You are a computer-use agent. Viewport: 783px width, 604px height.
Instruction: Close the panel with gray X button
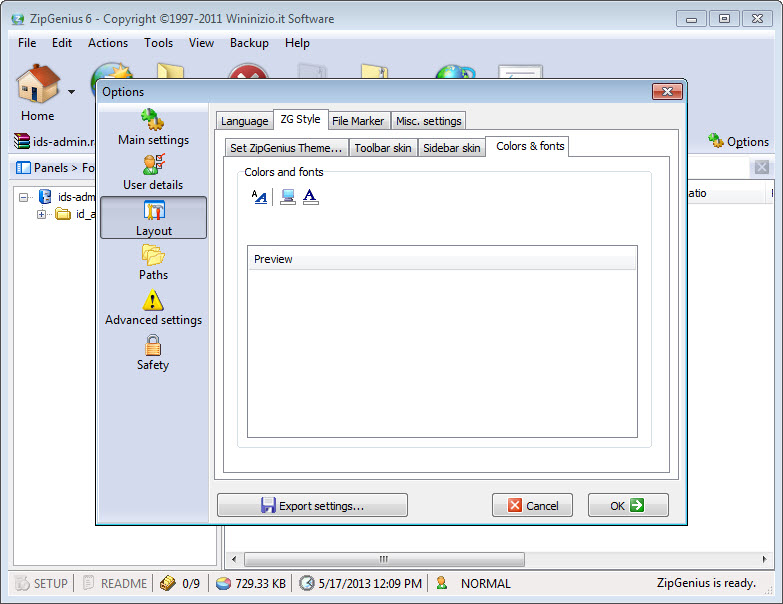click(x=762, y=167)
